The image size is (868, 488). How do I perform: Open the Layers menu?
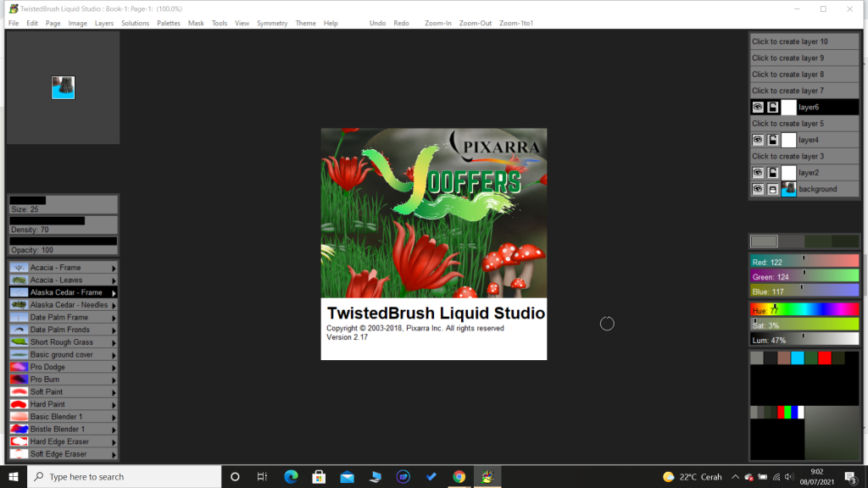[104, 23]
